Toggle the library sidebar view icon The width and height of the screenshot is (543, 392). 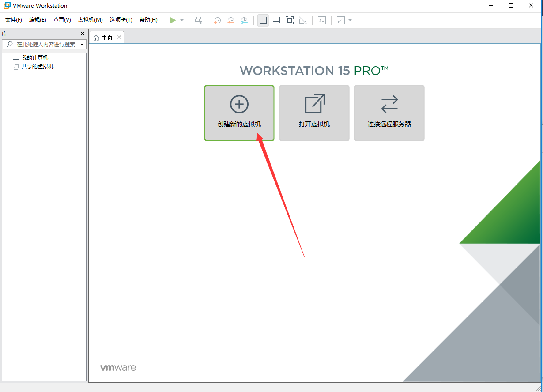[x=263, y=20]
